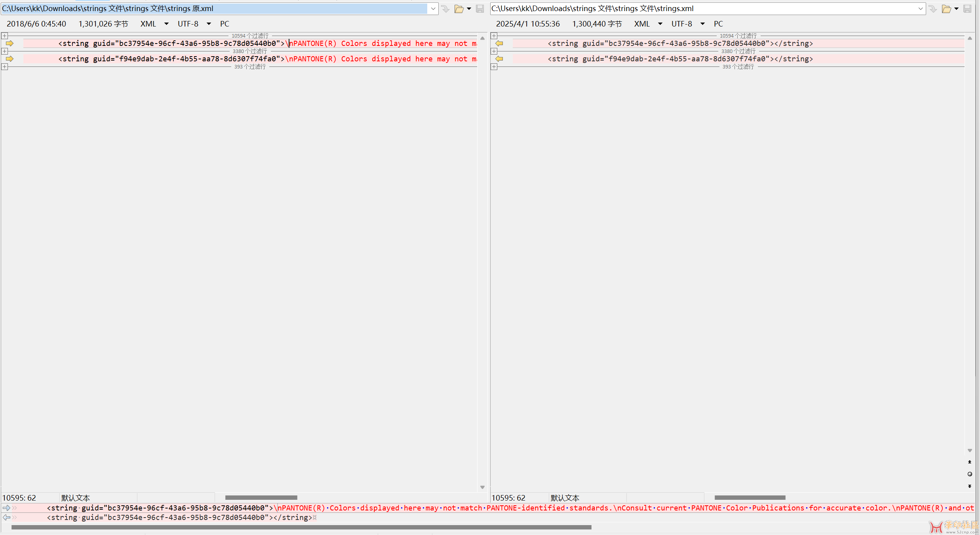Click left file size 1,301,026 字节
Image resolution: width=980 pixels, height=535 pixels.
(x=103, y=24)
